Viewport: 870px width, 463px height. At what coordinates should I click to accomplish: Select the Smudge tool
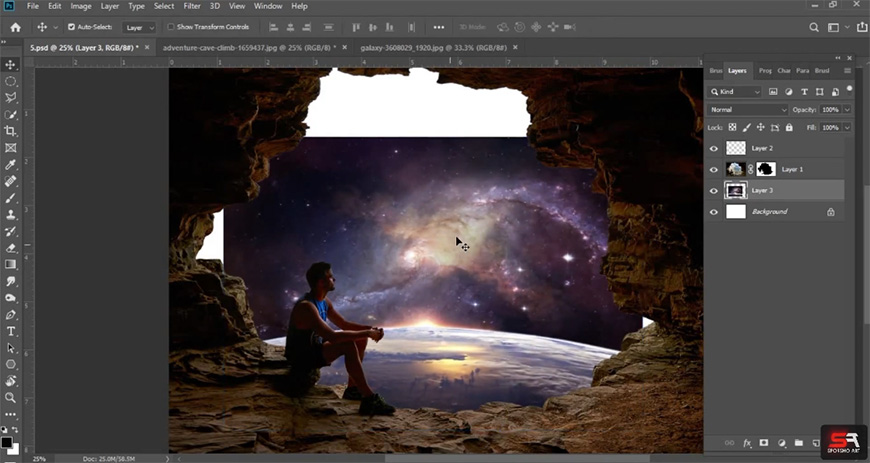[10, 281]
